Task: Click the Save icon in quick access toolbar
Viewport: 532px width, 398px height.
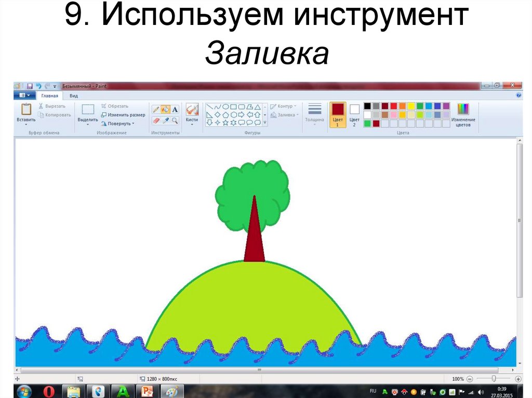Action: 29,86
